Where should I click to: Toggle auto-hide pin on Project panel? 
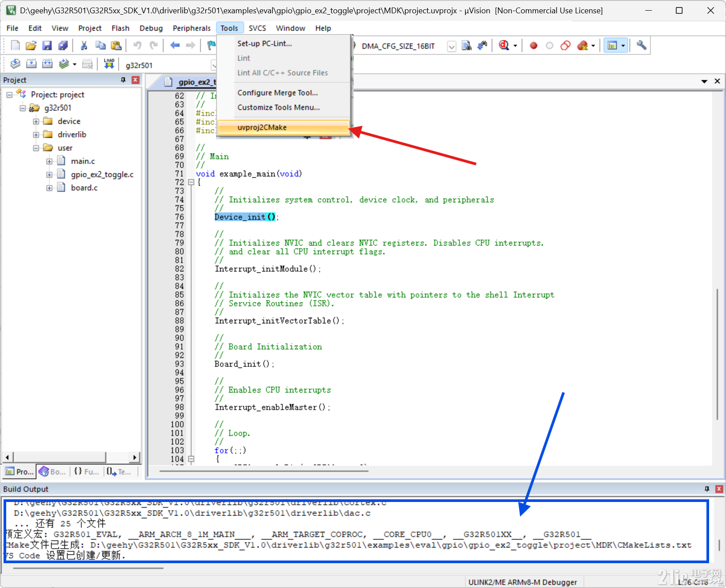123,80
